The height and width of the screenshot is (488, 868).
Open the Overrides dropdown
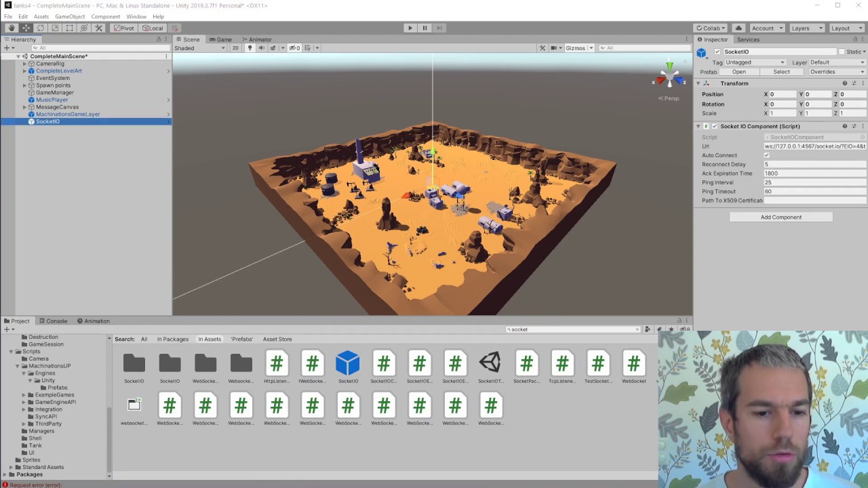[x=837, y=72]
